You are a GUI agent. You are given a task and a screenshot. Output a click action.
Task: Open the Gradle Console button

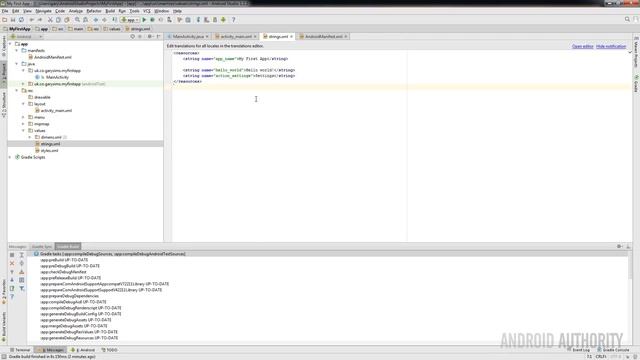[x=613, y=350]
